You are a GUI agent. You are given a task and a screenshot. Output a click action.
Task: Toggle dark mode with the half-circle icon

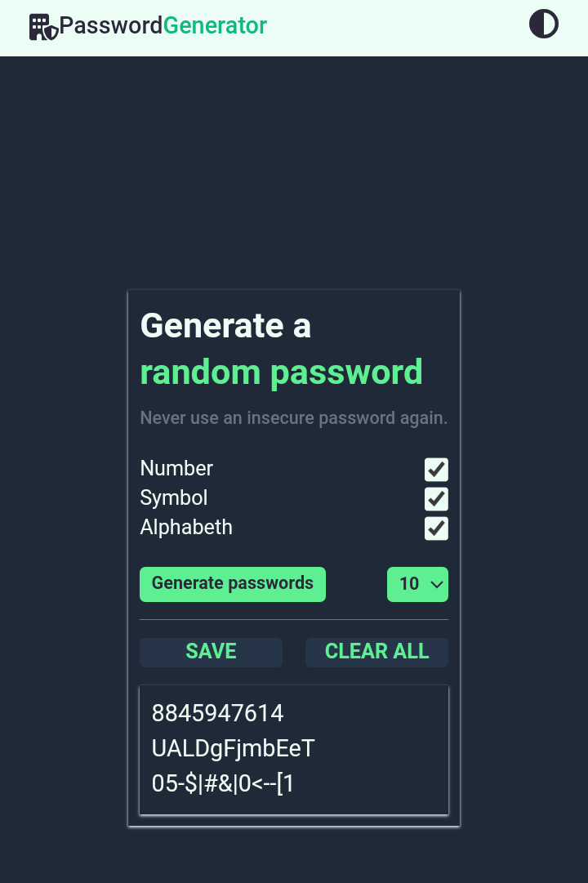544,24
